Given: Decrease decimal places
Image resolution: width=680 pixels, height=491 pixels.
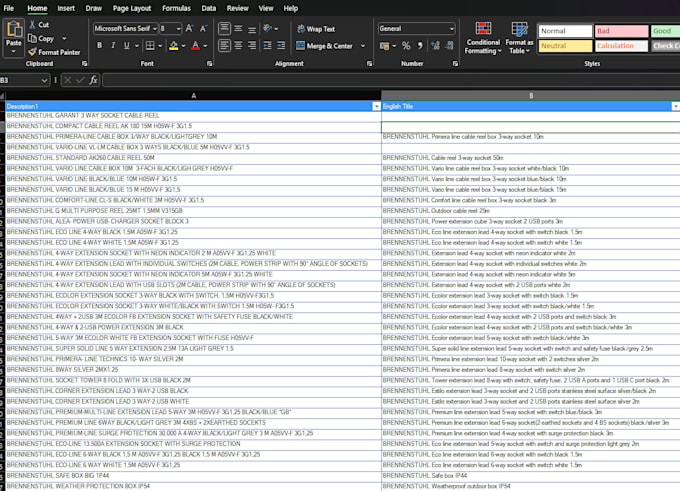Looking at the screenshot, I should (449, 46).
